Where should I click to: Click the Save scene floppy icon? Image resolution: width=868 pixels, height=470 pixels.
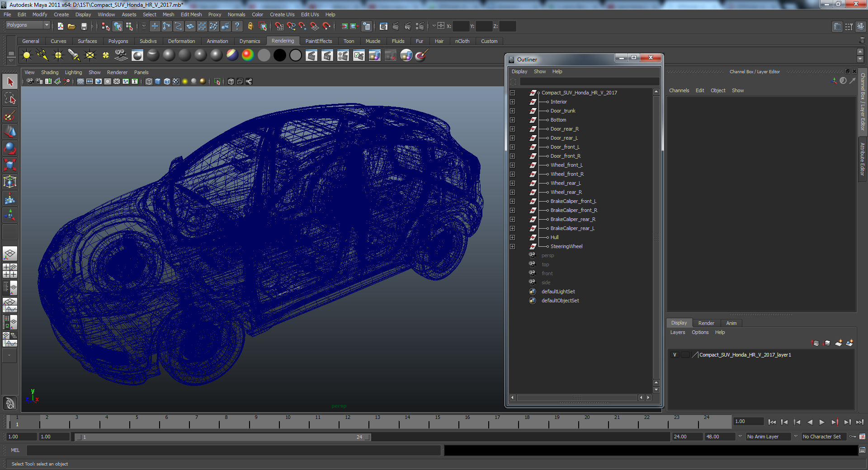84,27
